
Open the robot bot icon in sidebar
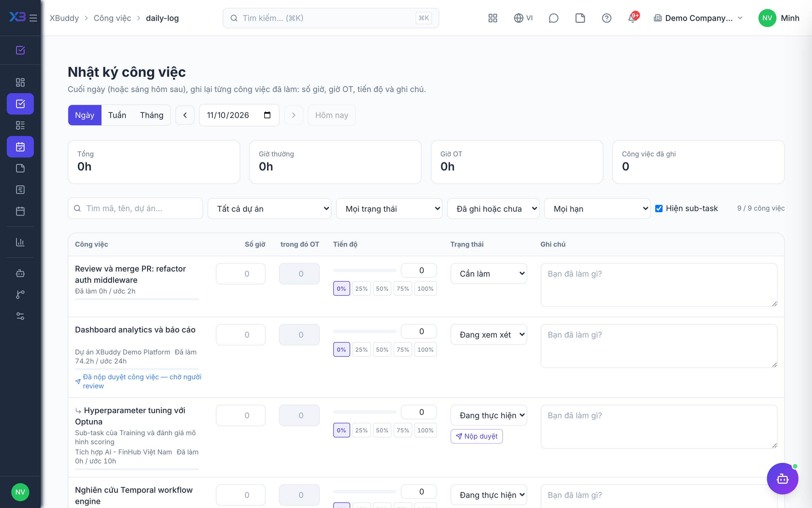coord(20,273)
